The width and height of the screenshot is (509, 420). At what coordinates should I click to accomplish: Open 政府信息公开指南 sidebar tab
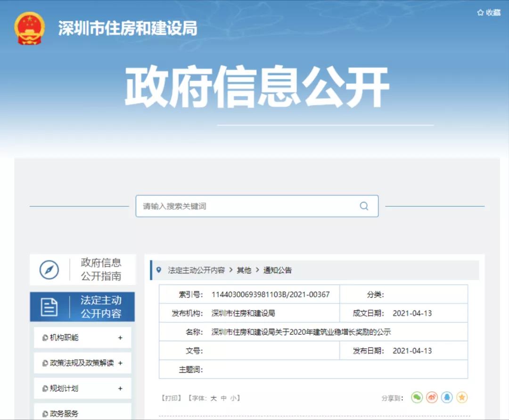[101, 269]
